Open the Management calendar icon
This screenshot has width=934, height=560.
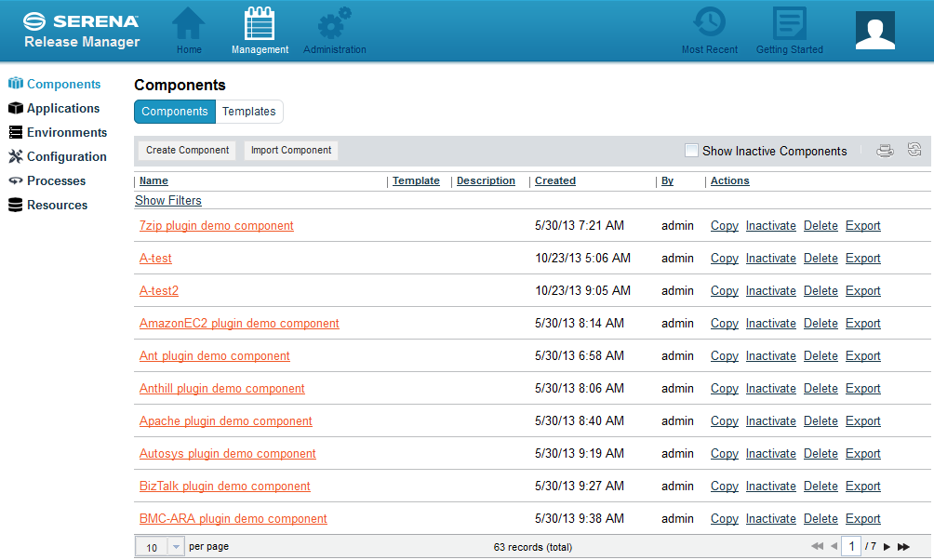(260, 24)
